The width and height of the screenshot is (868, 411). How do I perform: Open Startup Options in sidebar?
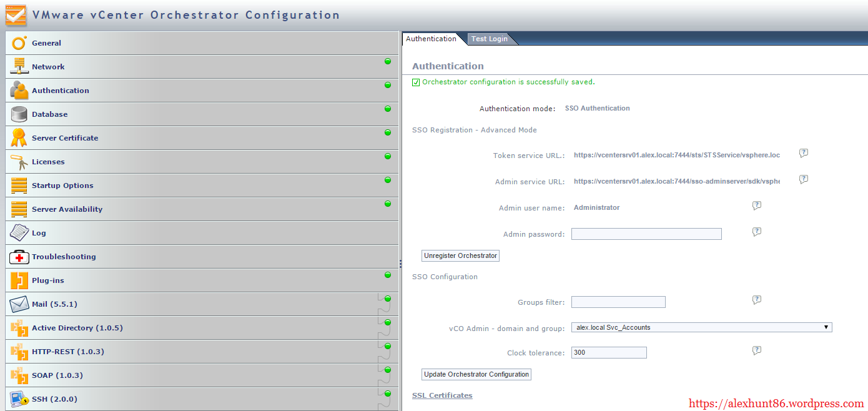click(62, 186)
